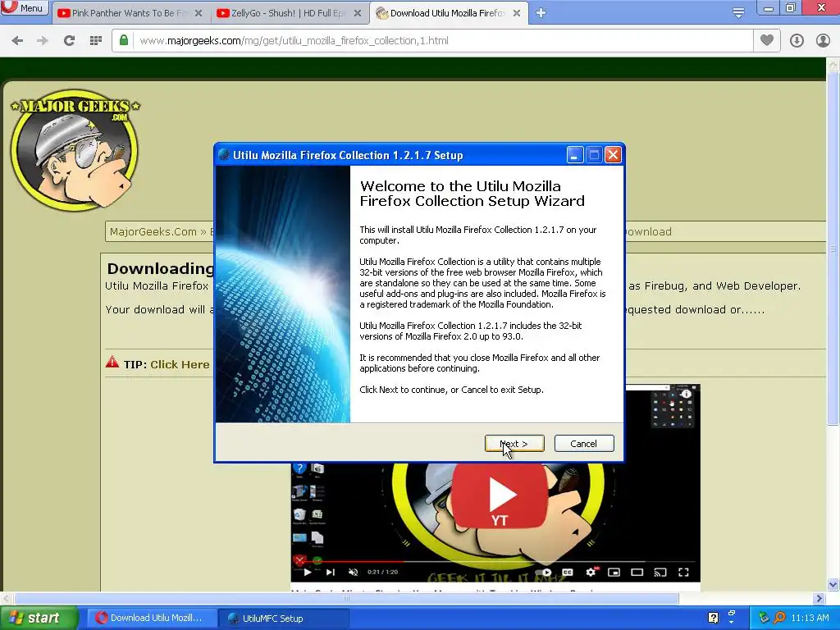Add page to bookmarks heart icon
Viewport: 840px width, 630px height.
click(x=767, y=40)
